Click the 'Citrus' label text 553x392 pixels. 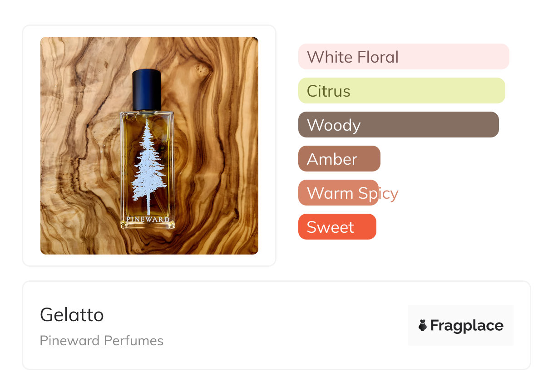pyautogui.click(x=328, y=91)
